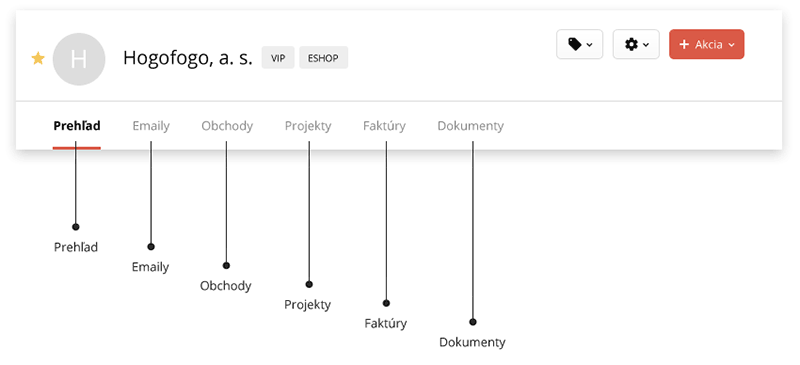
Task: Select the Projekty tab in header
Action: tap(308, 126)
